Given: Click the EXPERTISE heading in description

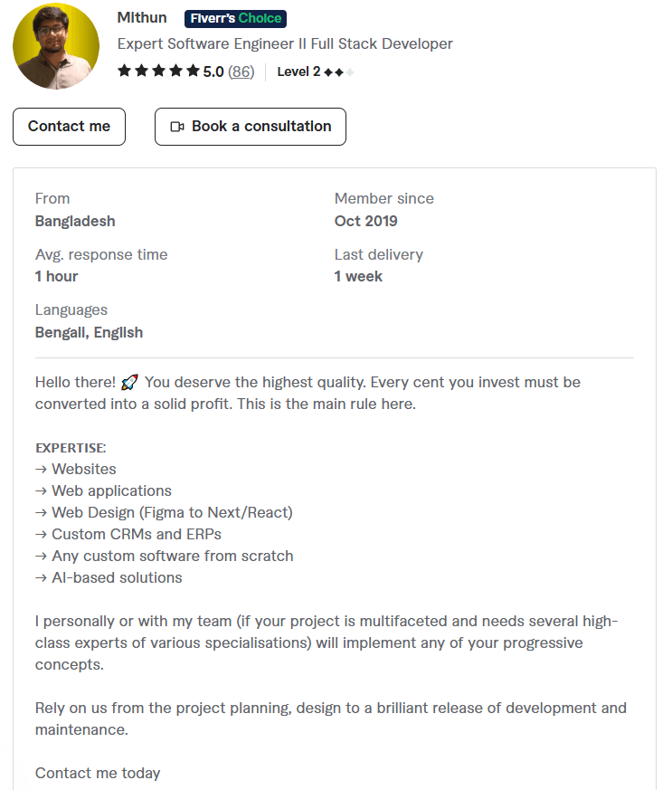Looking at the screenshot, I should pos(71,448).
